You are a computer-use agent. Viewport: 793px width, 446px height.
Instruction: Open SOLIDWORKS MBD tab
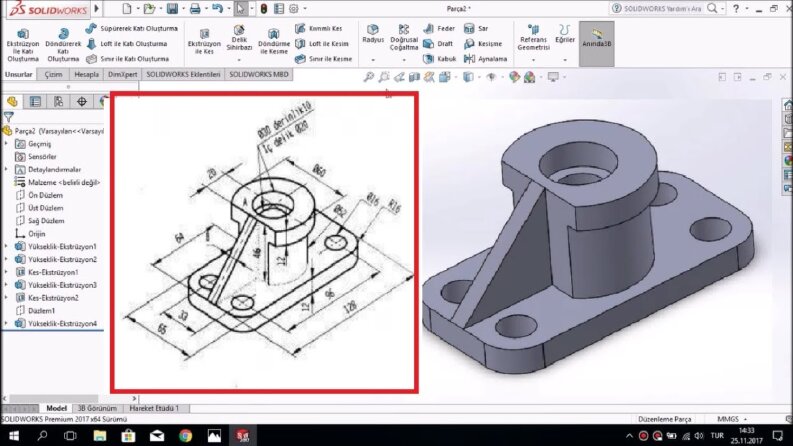[259, 74]
